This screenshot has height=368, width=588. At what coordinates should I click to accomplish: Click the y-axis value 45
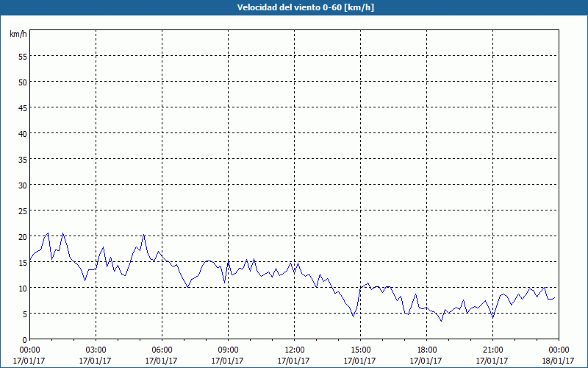[x=23, y=107]
